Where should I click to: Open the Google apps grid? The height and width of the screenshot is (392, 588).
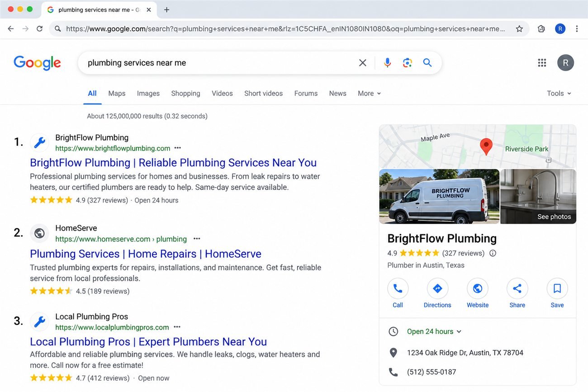(542, 63)
